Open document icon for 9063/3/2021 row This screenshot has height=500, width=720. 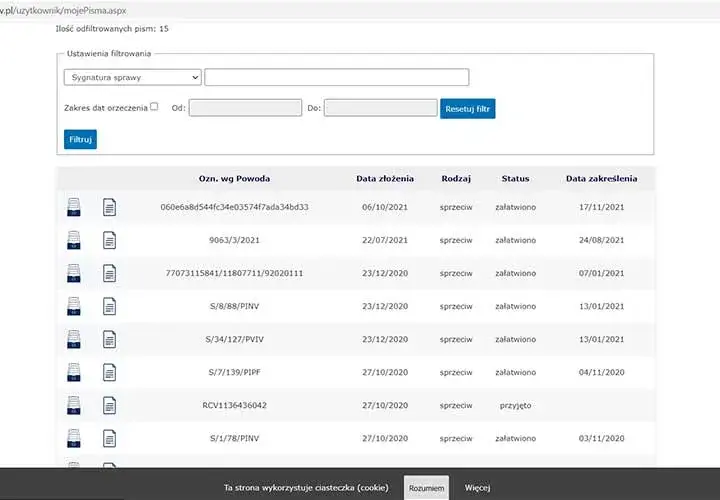pyautogui.click(x=109, y=240)
